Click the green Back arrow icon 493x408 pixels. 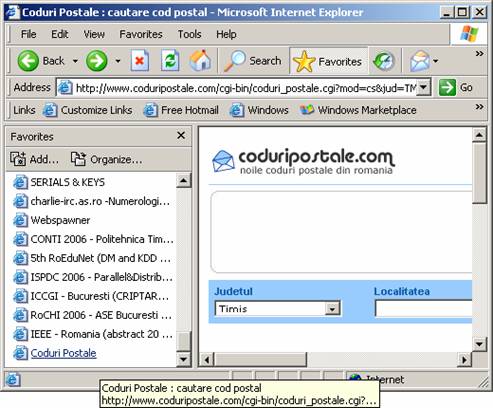pyautogui.click(x=28, y=61)
